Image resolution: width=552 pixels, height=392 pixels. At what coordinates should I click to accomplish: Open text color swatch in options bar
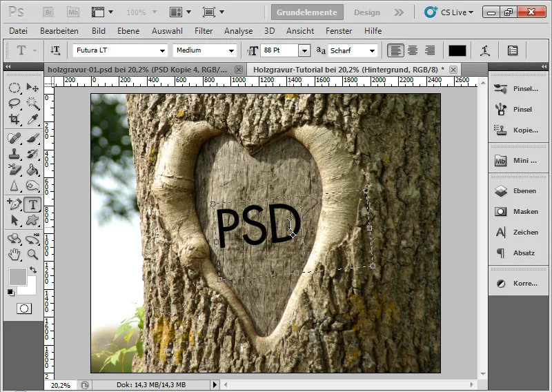pyautogui.click(x=457, y=50)
